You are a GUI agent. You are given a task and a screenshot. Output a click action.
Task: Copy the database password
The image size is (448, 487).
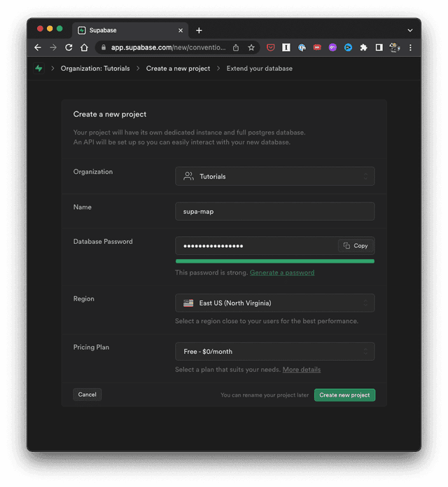356,246
